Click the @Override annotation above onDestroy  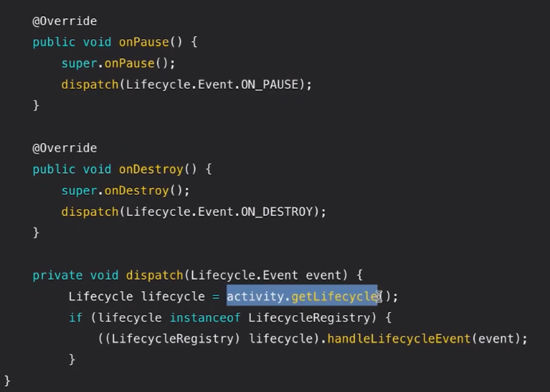tap(64, 148)
